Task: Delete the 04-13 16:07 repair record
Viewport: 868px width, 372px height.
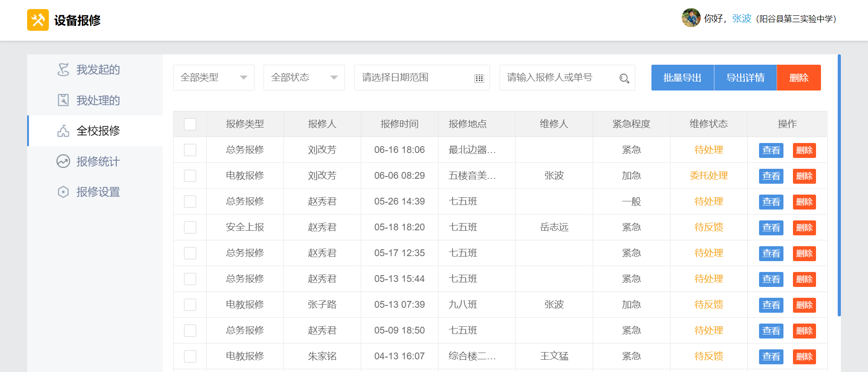Action: click(804, 357)
